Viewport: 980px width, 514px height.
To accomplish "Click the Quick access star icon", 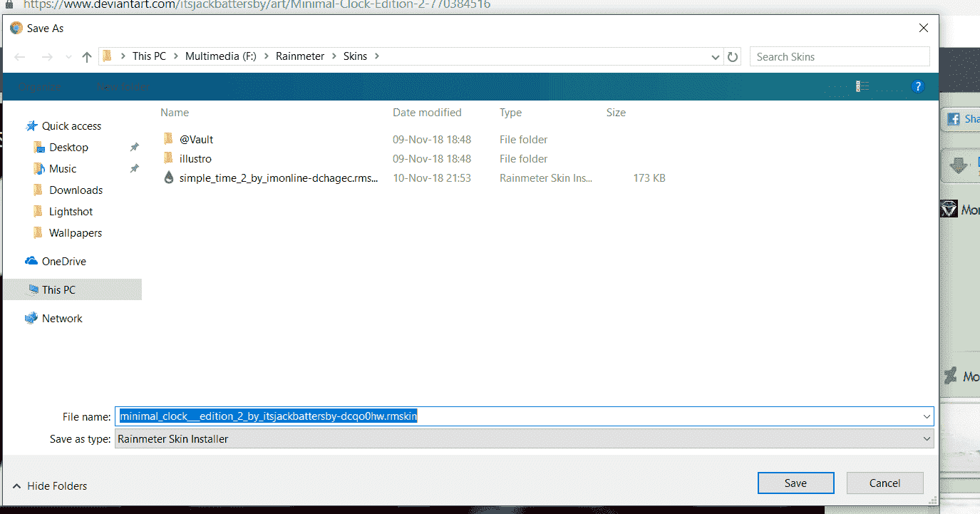I will 31,125.
